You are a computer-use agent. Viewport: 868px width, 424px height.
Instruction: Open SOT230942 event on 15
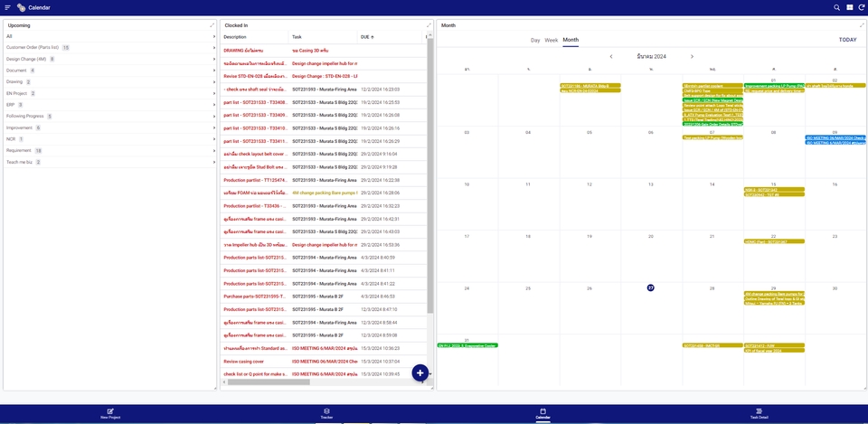tap(774, 195)
